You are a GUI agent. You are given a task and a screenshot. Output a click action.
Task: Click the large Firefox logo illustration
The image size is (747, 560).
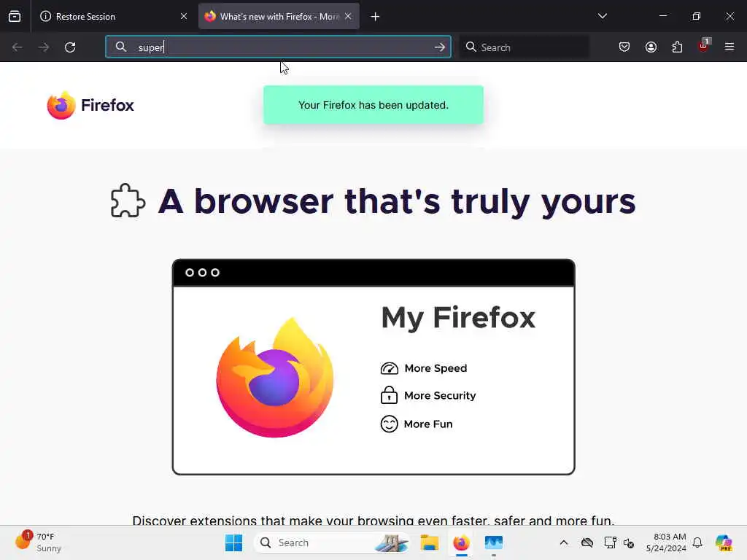click(x=275, y=378)
